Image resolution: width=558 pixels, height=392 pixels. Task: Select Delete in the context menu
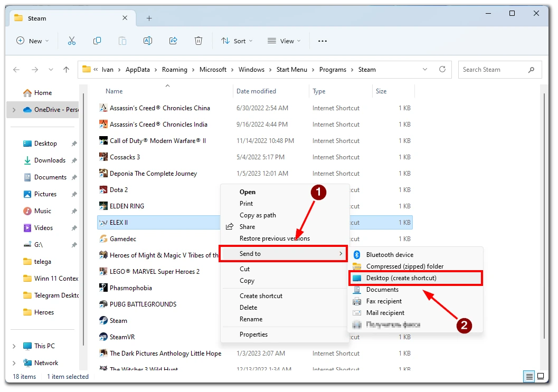[249, 308]
